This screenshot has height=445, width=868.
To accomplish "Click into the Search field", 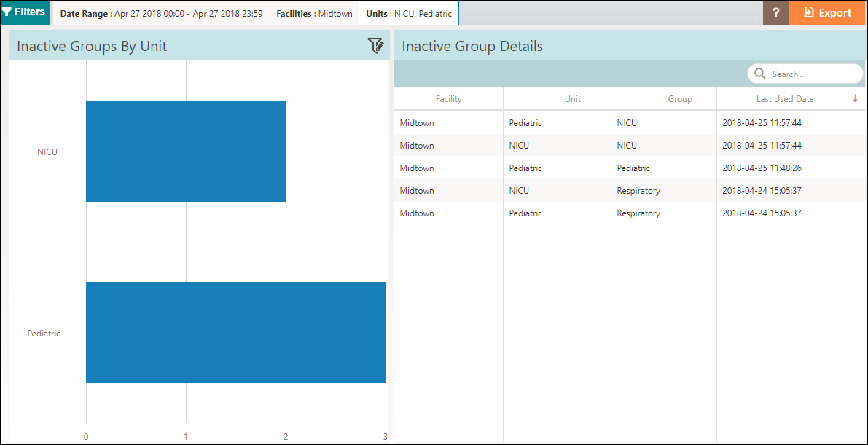I will click(805, 74).
